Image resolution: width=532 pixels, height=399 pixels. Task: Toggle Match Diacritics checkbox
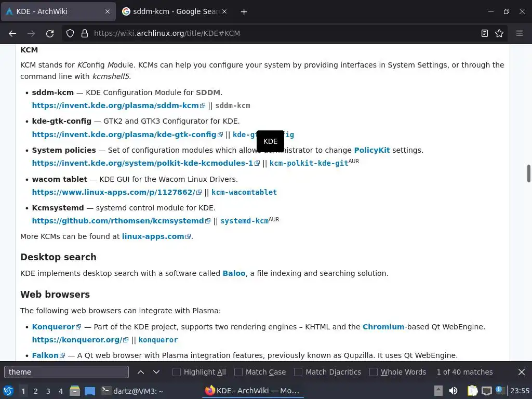[298, 372]
